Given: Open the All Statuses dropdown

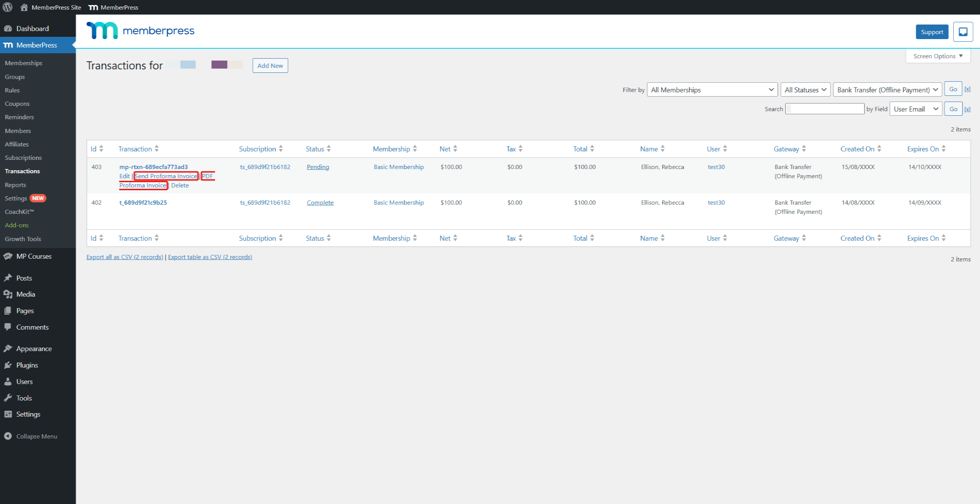Looking at the screenshot, I should coord(805,90).
